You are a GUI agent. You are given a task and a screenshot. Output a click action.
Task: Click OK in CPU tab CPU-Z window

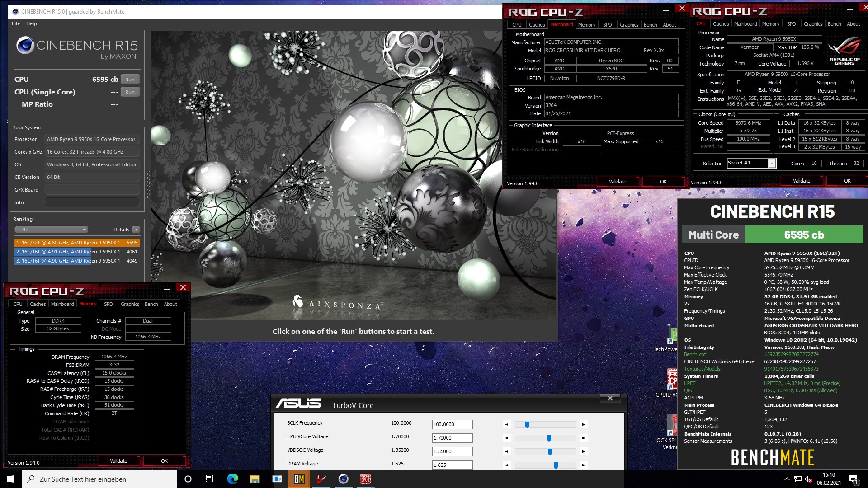[847, 181]
